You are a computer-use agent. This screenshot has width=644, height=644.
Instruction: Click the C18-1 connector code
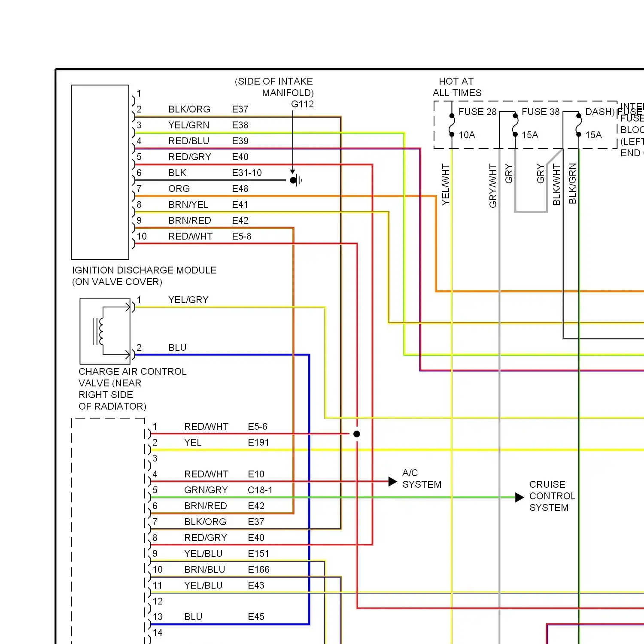[260, 490]
